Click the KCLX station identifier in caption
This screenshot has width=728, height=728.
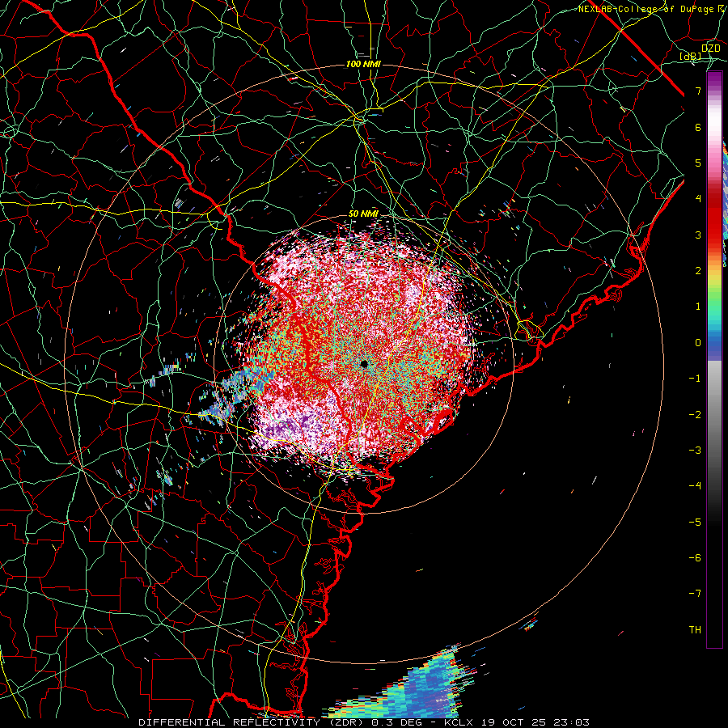(459, 722)
